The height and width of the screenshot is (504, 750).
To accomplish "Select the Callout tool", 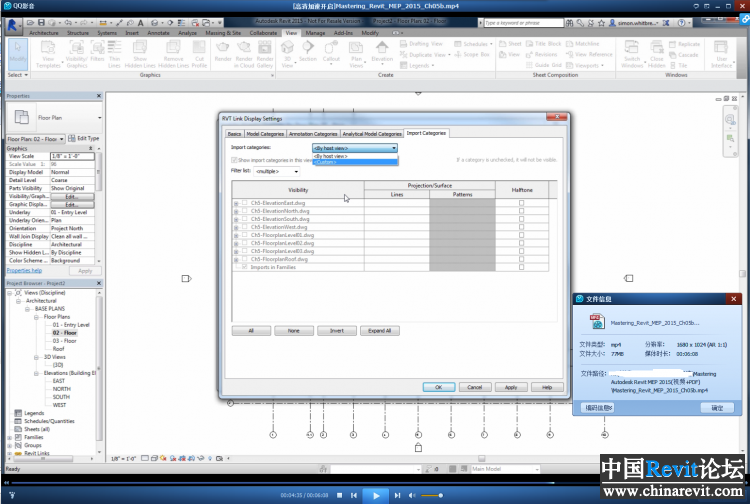I will point(331,51).
